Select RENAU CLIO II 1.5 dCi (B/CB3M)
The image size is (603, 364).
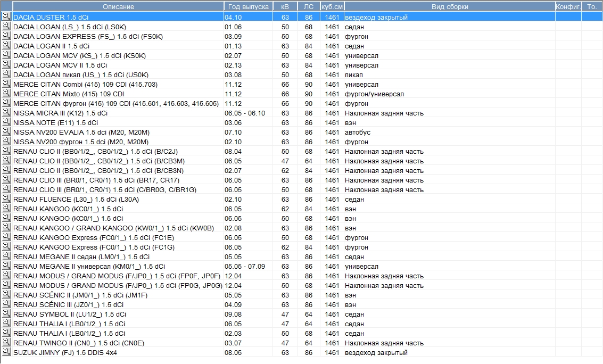click(99, 161)
